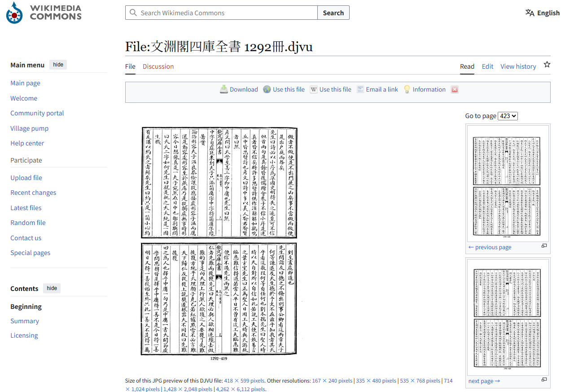
Task: Jump to the Licensing section
Action: point(24,335)
